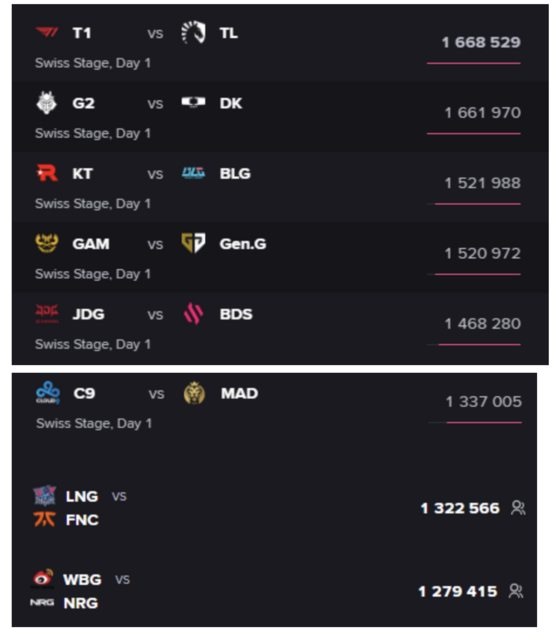Click viewers icon beside 1 322 566
Image resolution: width=557 pixels, height=640 pixels.
(x=518, y=508)
